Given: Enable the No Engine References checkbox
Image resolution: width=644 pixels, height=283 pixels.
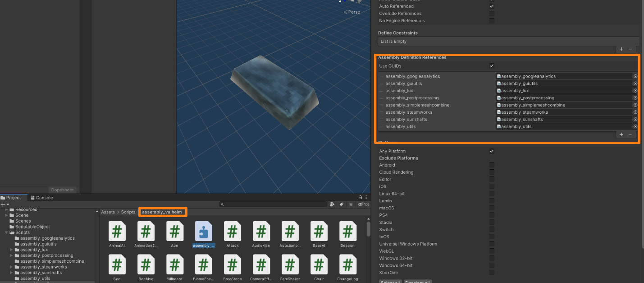Looking at the screenshot, I should [492, 21].
